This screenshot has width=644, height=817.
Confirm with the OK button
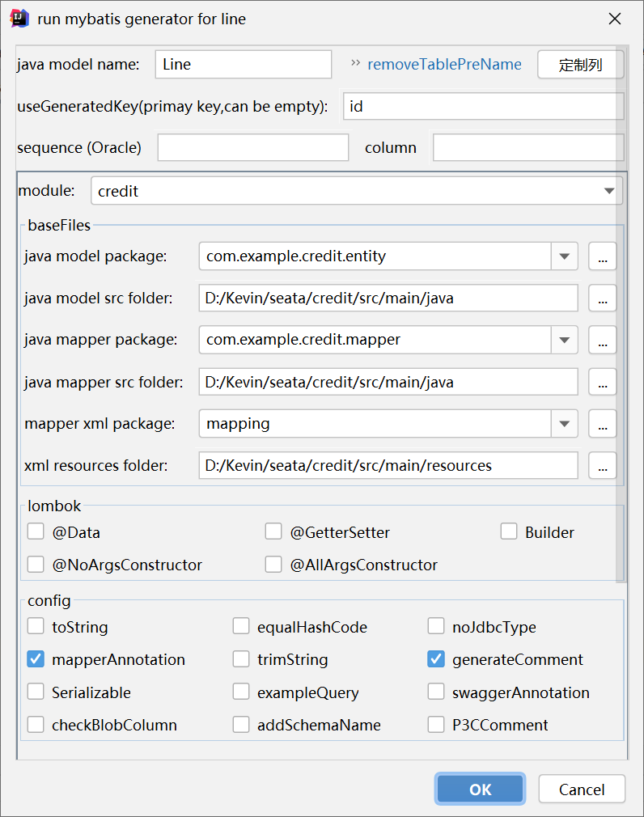(480, 789)
